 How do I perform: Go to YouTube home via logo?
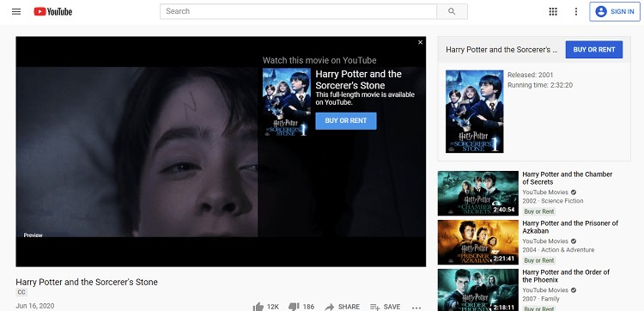(x=53, y=11)
